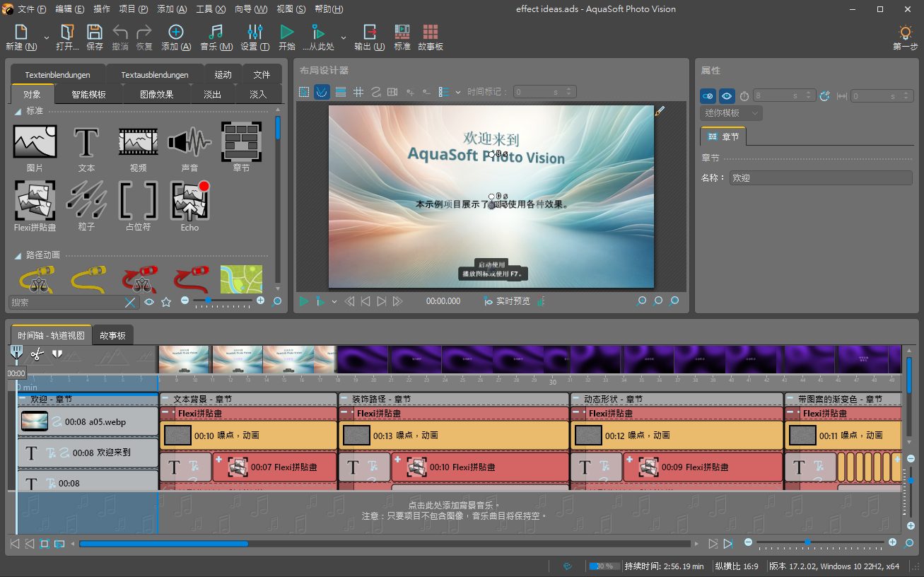Viewport: 924px width, 577px height.
Task: Click the scissors cut tool in timeline
Action: click(x=37, y=354)
